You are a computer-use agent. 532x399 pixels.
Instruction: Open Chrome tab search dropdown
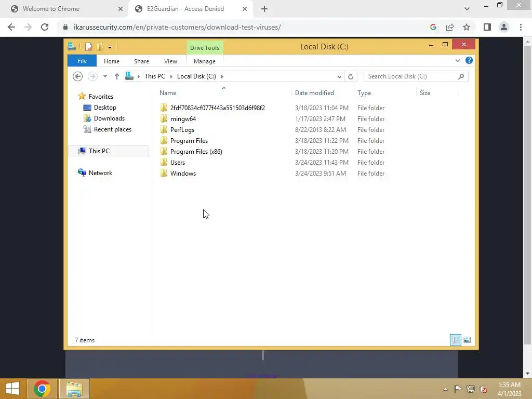point(467,9)
